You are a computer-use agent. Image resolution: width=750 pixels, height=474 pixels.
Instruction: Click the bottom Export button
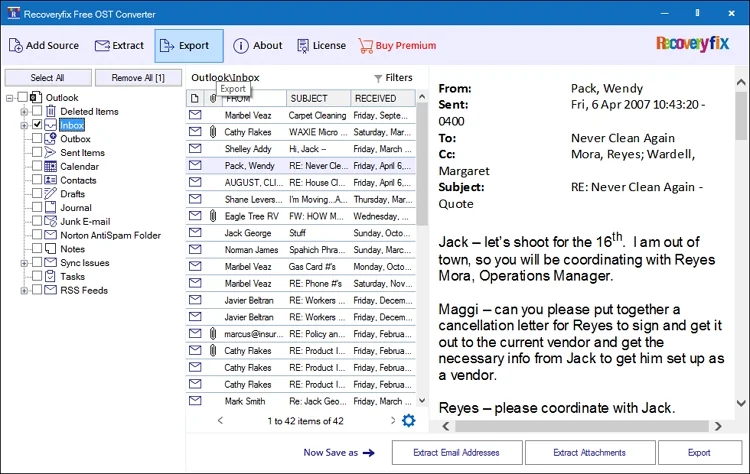pyautogui.click(x=700, y=452)
